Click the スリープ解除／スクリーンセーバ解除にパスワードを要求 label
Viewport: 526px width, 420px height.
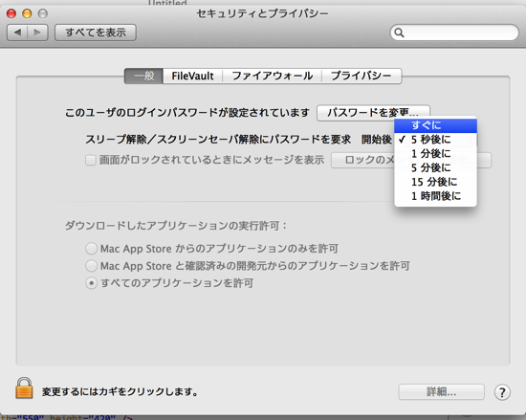(218, 140)
